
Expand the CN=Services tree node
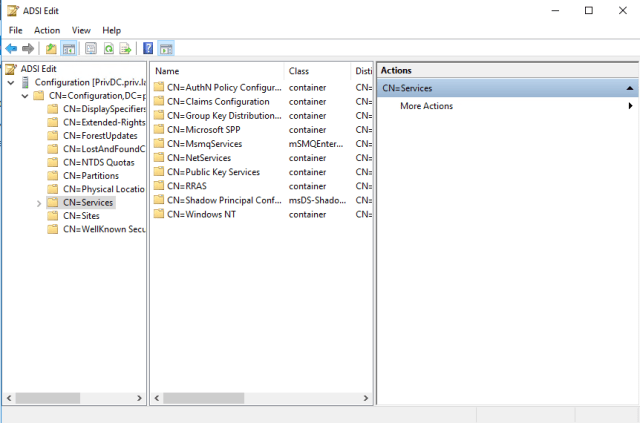[39, 203]
